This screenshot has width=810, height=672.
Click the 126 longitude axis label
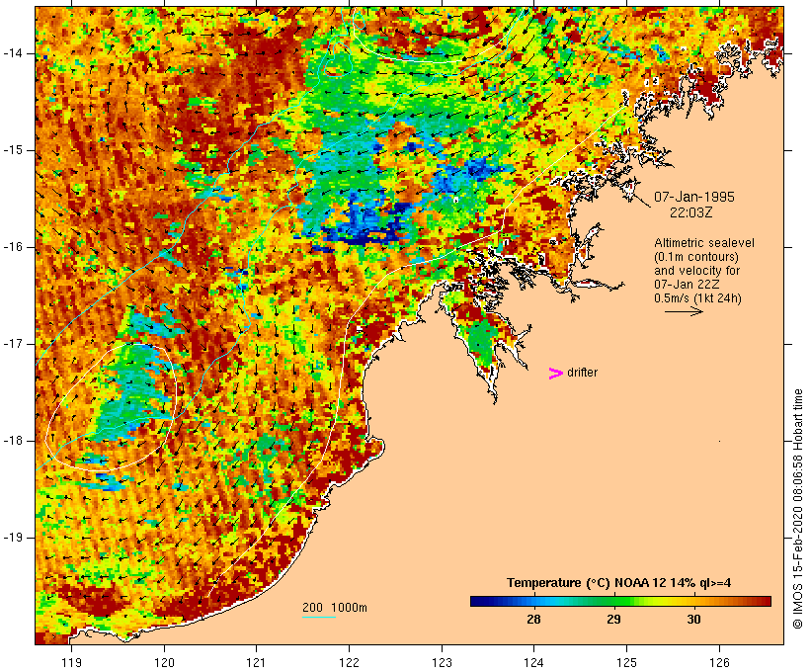click(x=719, y=663)
